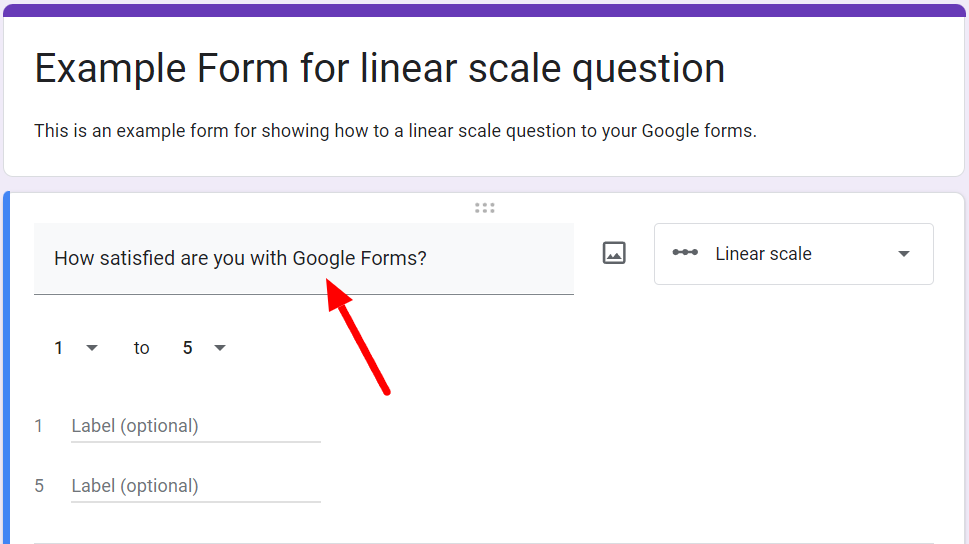Click the six-dot drag handle above the question
The image size is (969, 544).
[x=485, y=208]
